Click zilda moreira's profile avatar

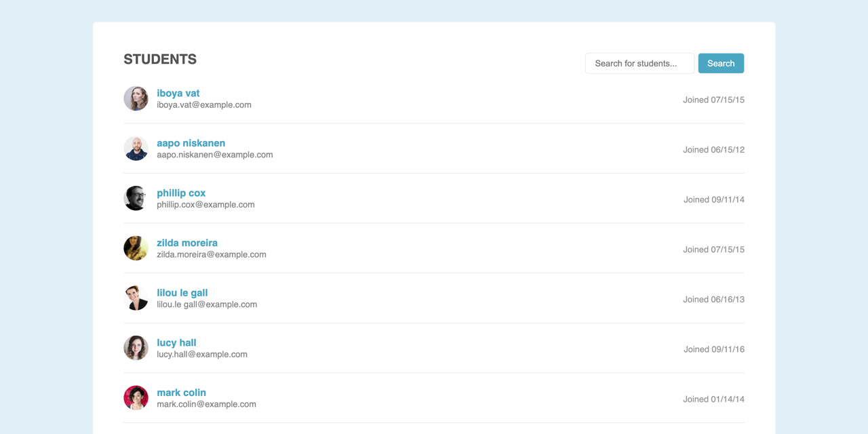tap(136, 248)
